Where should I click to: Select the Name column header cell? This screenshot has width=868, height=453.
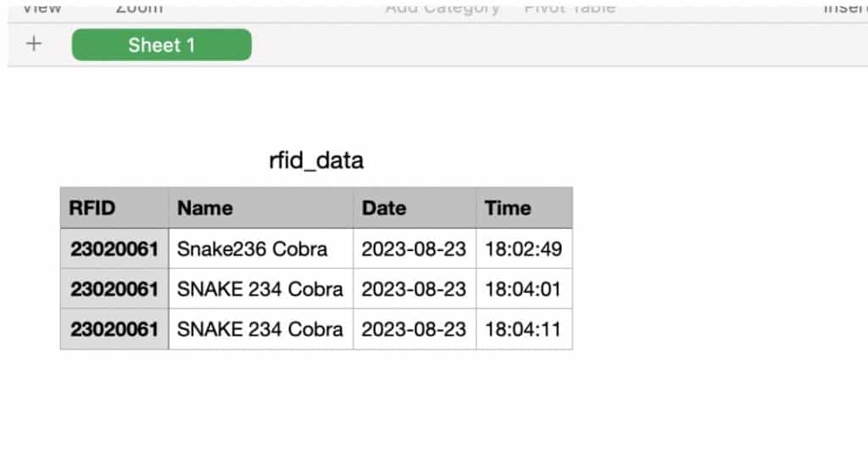click(x=260, y=208)
